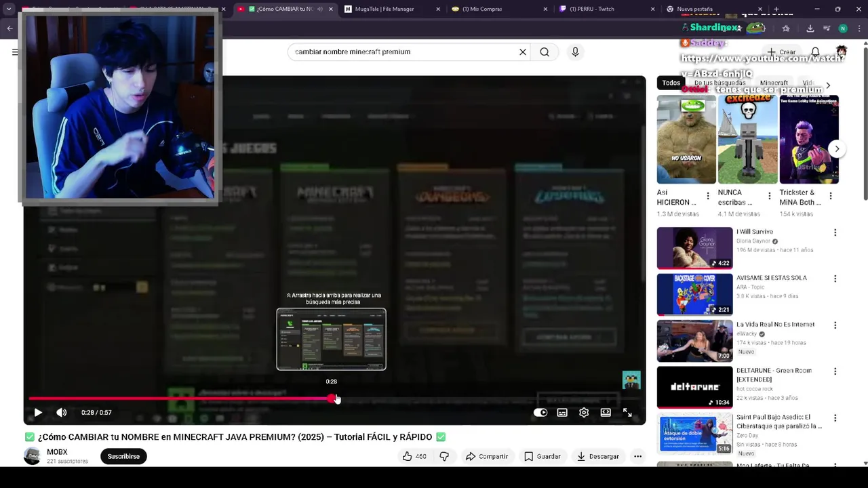Open options for 'NUNCA escribas' Short

[x=769, y=196]
